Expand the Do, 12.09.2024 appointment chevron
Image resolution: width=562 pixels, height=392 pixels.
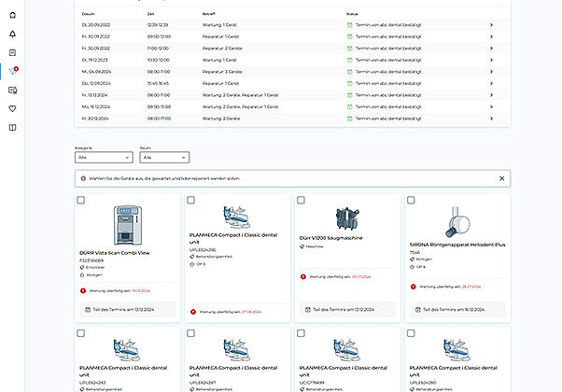click(491, 83)
